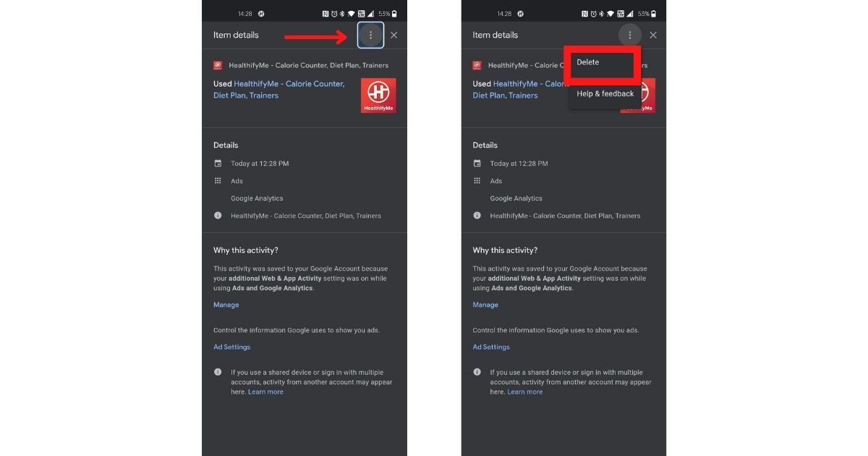Open Ad Settings link in right screenshot

click(491, 347)
